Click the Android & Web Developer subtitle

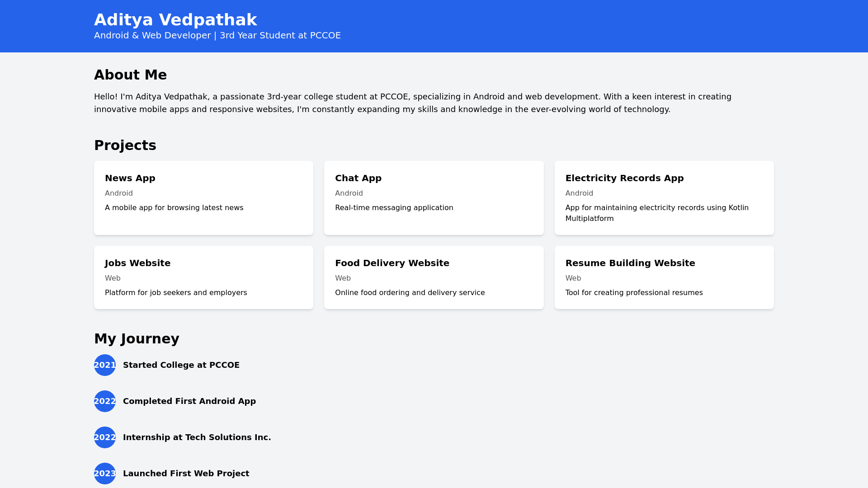[x=217, y=36]
